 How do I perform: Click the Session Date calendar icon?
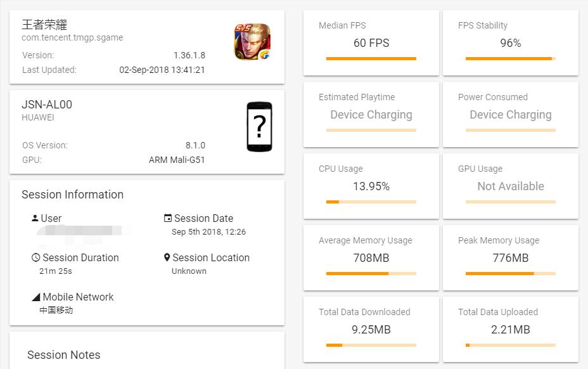click(x=168, y=218)
